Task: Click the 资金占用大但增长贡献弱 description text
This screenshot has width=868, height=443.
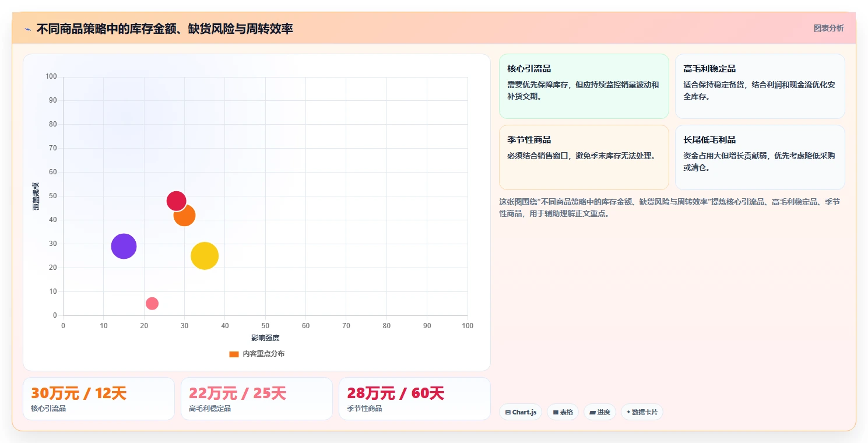Action: pos(759,161)
